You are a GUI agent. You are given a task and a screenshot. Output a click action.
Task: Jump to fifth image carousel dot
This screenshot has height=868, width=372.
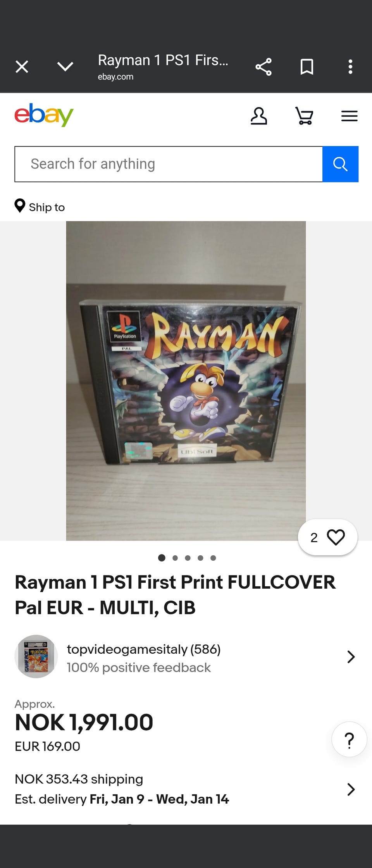(213, 558)
